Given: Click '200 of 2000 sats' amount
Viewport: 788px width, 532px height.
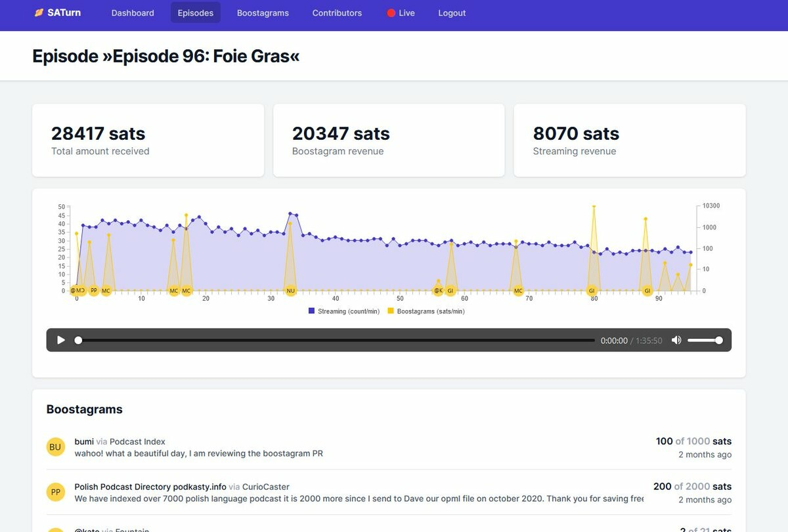Looking at the screenshot, I should [692, 487].
